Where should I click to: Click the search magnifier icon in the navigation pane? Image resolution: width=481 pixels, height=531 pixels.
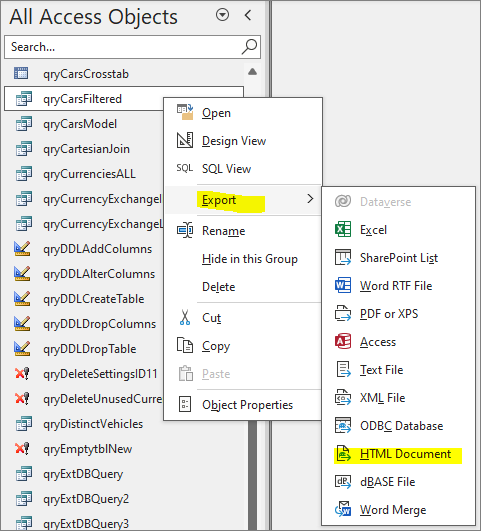[x=250, y=46]
